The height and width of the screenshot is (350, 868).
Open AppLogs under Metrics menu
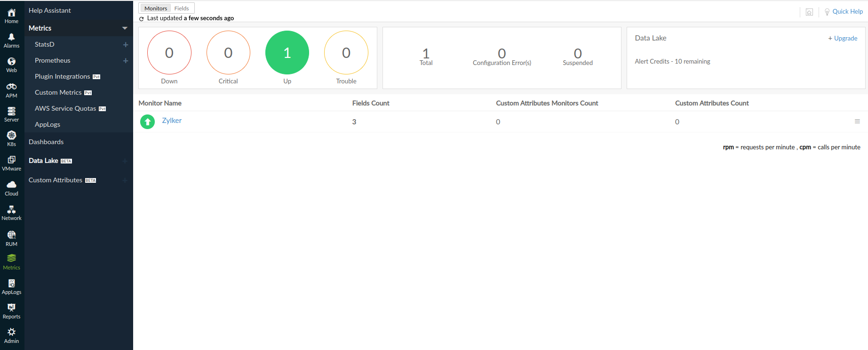tap(48, 124)
